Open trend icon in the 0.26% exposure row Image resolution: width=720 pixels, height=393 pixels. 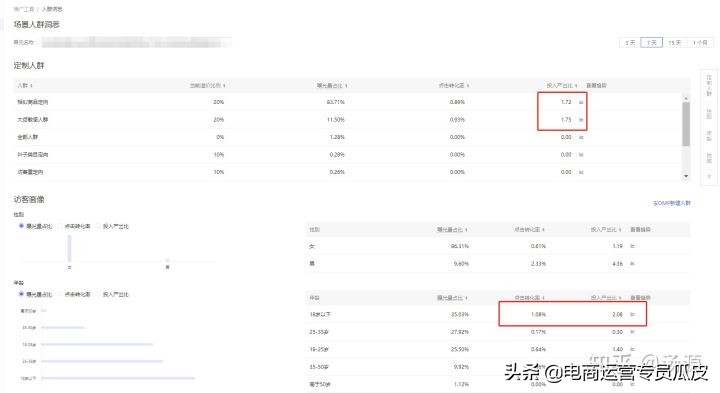581,172
